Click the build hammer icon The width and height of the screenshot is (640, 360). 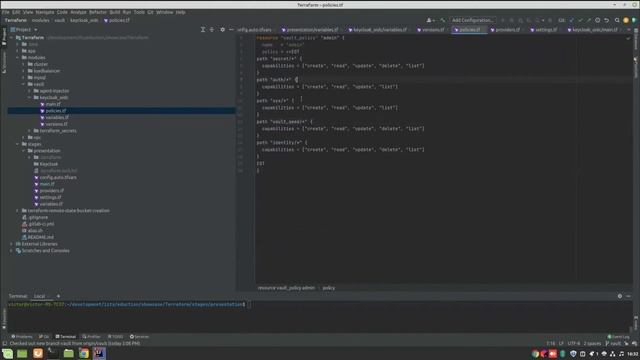(x=442, y=20)
